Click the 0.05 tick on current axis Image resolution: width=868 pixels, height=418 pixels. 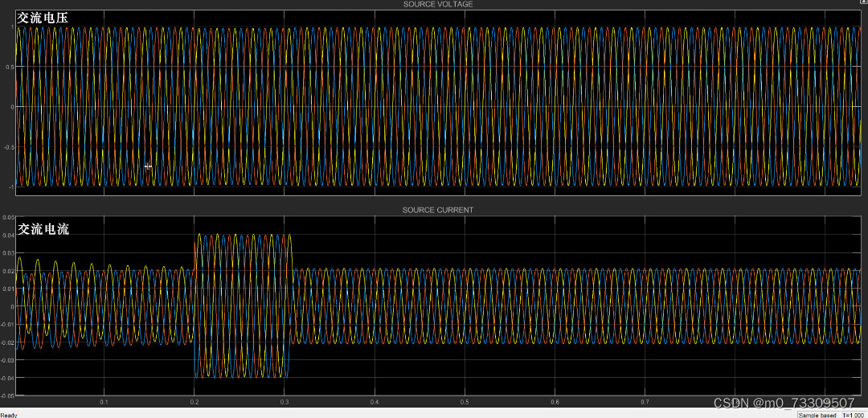8,218
